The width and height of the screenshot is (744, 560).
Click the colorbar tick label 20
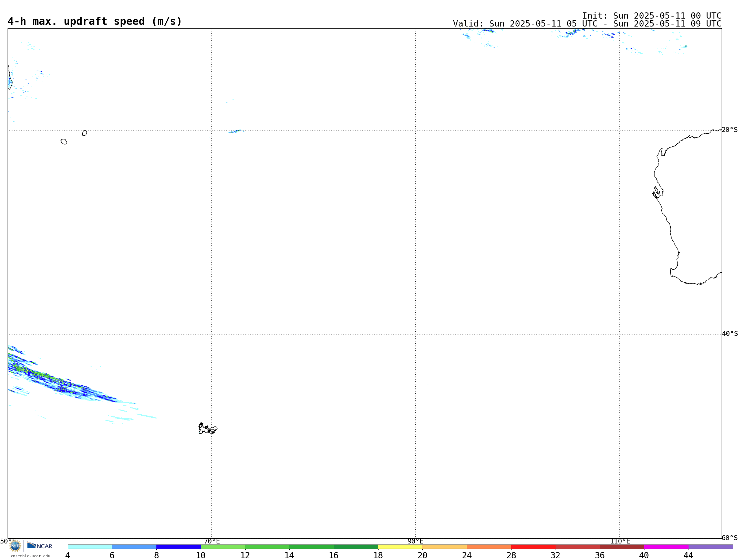[423, 556]
